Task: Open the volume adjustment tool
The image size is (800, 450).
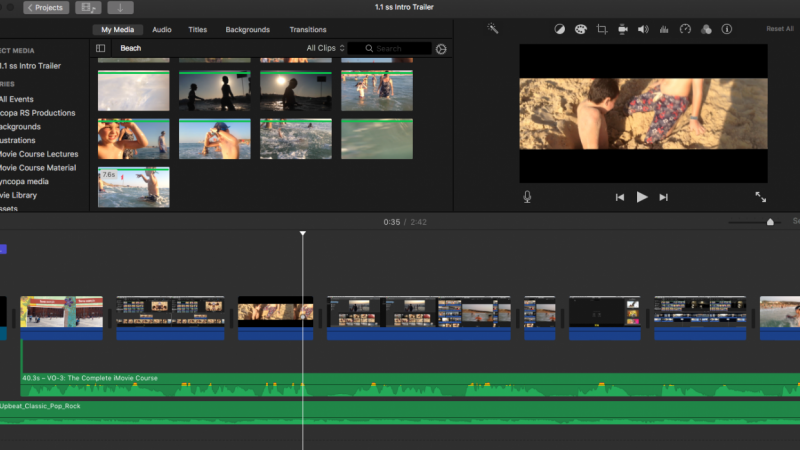Action: click(643, 29)
